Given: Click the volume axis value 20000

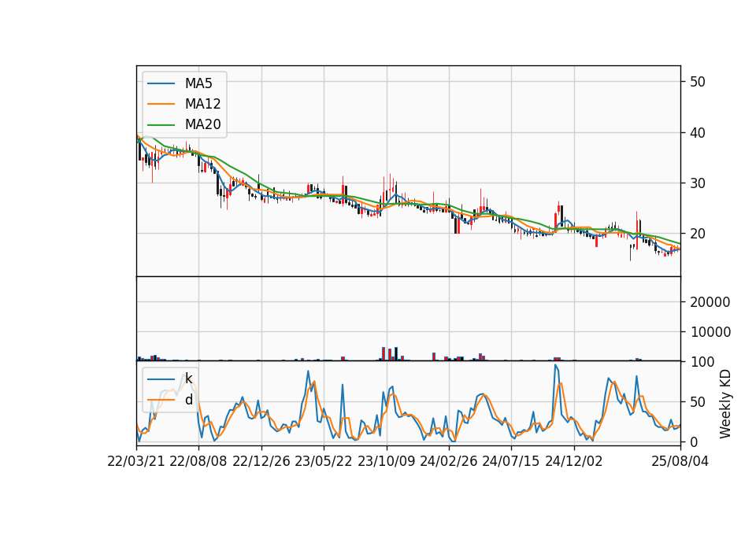Looking at the screenshot, I should click(x=710, y=302).
